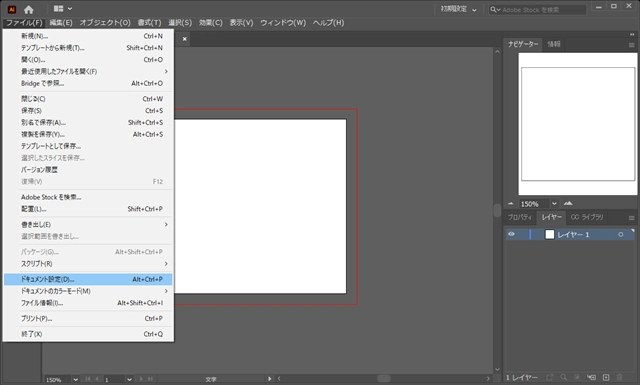Open the ウィンドウ(W) menu
Screen dimensions: 640x385
[x=283, y=22]
